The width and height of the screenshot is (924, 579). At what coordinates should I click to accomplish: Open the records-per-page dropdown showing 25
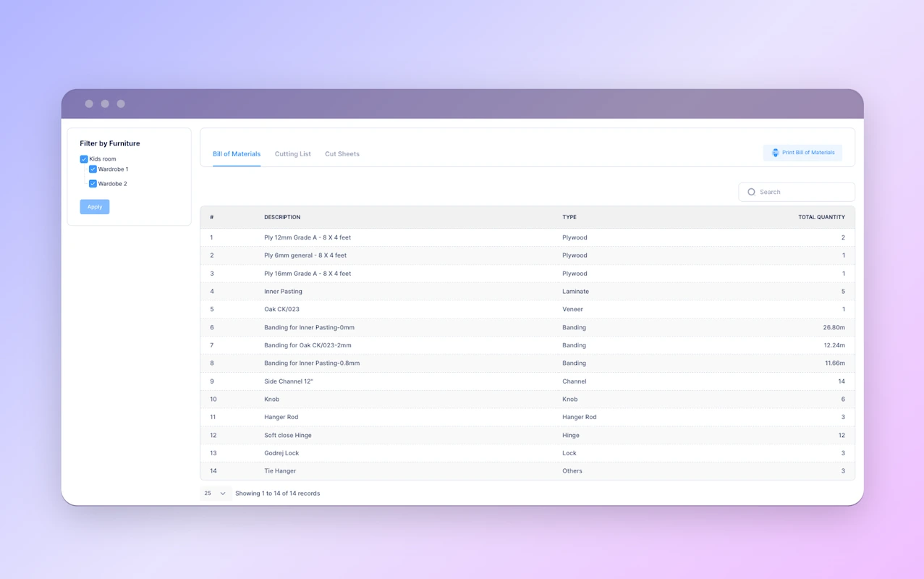point(214,493)
